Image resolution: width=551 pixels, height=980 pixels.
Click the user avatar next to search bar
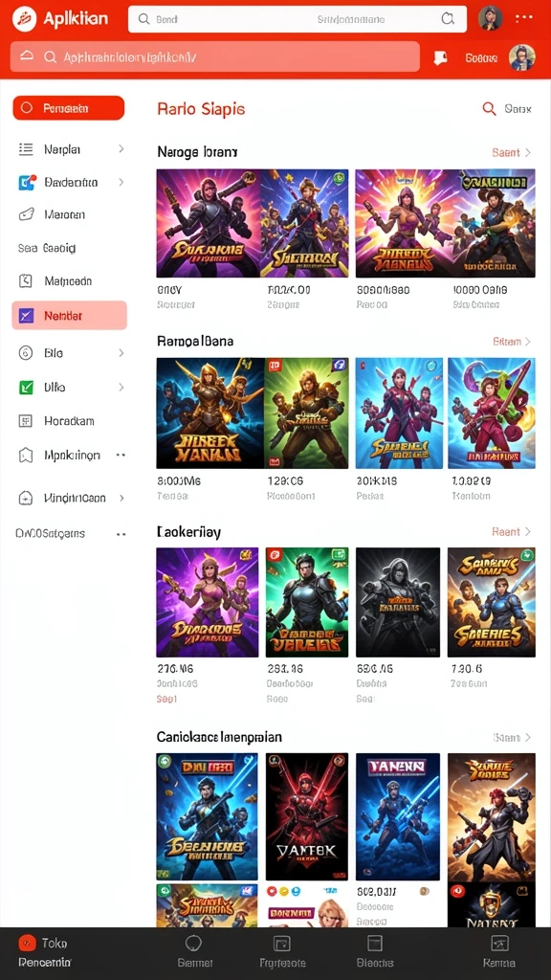(491, 19)
